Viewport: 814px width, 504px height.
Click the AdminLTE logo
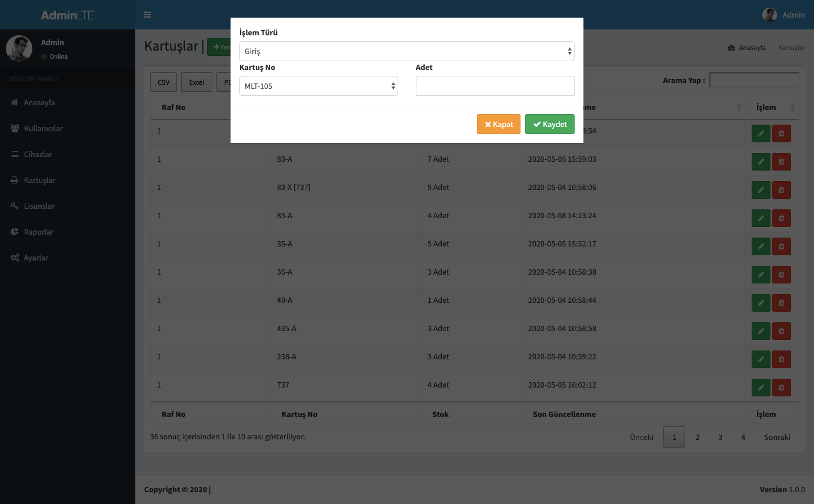pyautogui.click(x=68, y=15)
